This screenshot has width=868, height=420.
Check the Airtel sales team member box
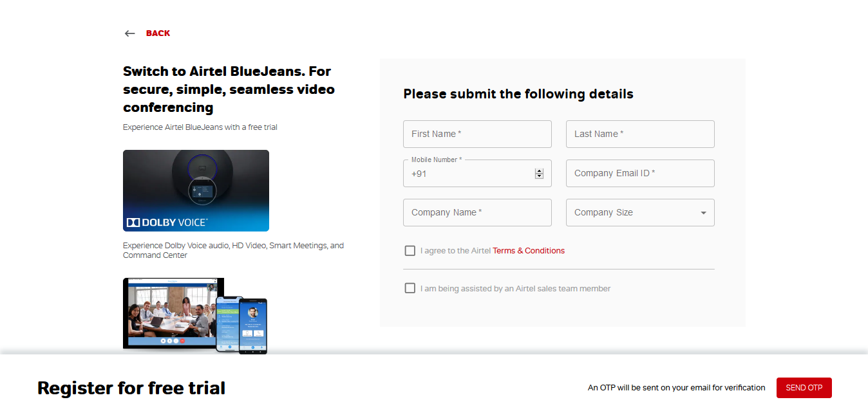(410, 288)
